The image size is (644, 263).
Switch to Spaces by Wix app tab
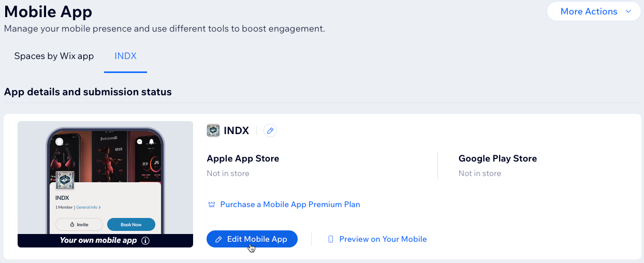click(x=54, y=56)
